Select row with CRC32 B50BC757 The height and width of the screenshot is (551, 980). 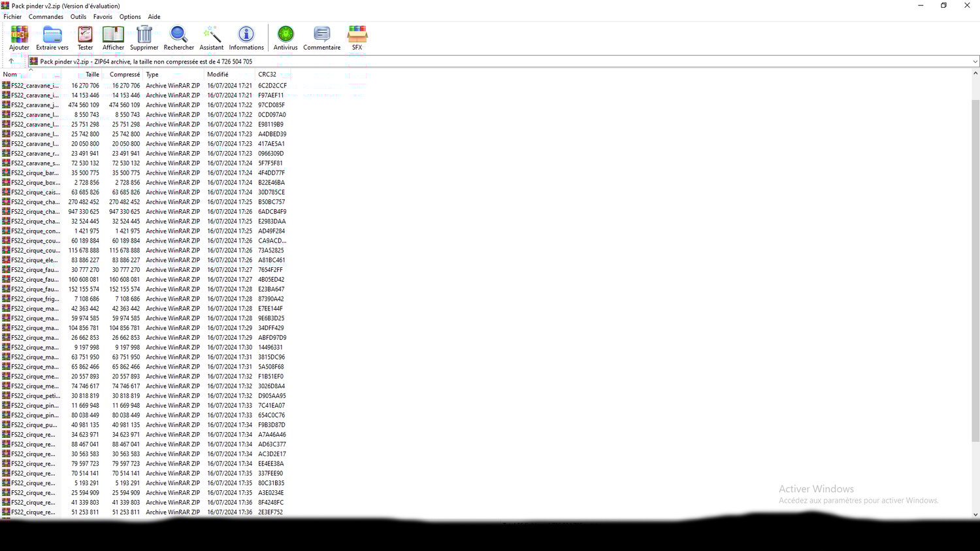(x=144, y=202)
